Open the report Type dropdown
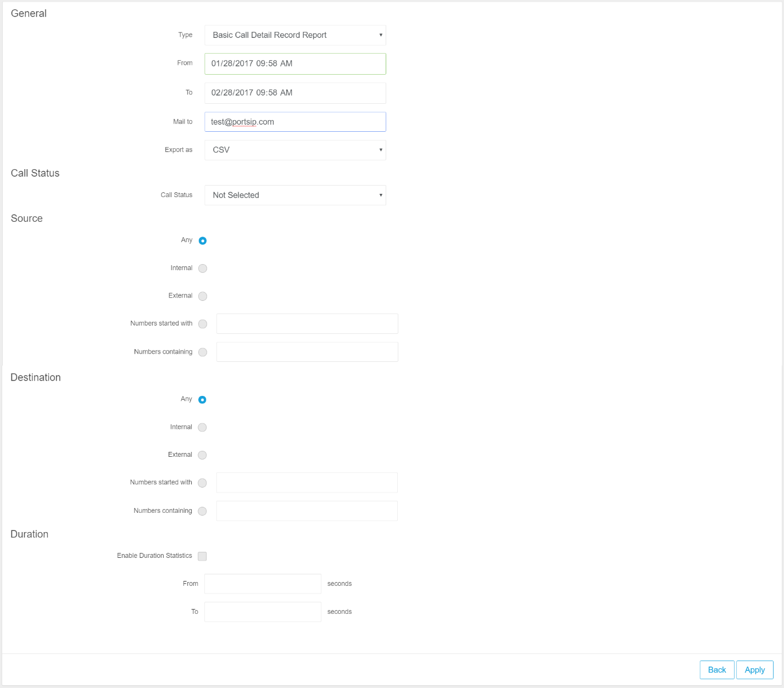This screenshot has width=784, height=688. point(295,35)
